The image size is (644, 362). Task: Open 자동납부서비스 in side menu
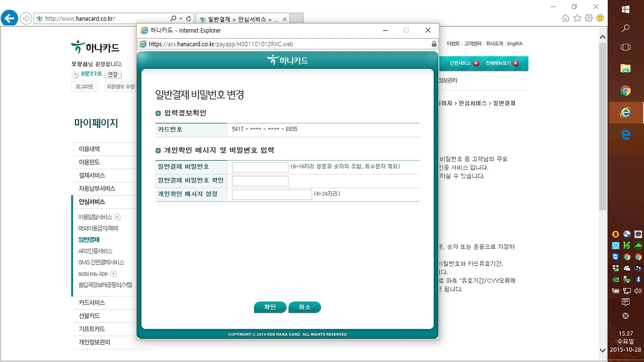tap(97, 188)
